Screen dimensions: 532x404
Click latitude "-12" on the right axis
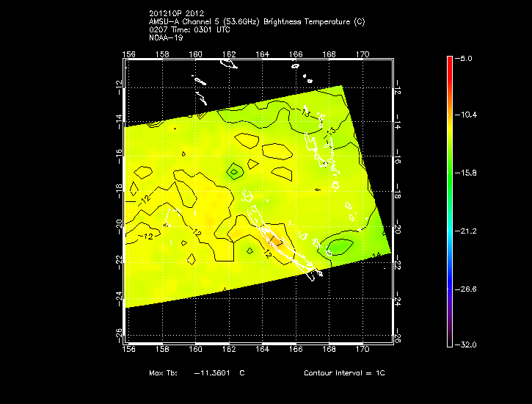tap(398, 88)
